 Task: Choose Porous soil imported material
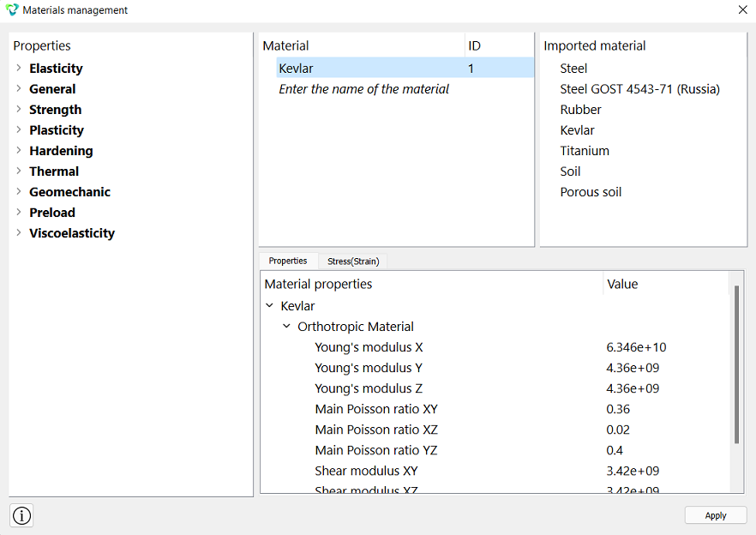tap(591, 192)
